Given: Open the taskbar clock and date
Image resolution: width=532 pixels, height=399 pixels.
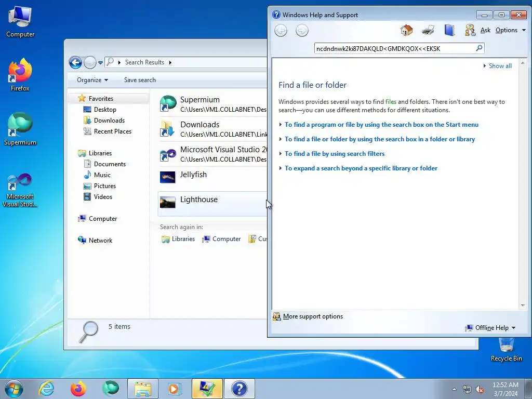Looking at the screenshot, I should pyautogui.click(x=506, y=389).
